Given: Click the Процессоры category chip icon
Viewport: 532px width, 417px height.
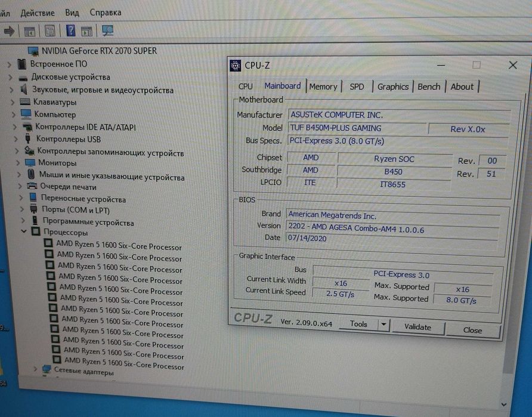Looking at the screenshot, I should [36, 231].
